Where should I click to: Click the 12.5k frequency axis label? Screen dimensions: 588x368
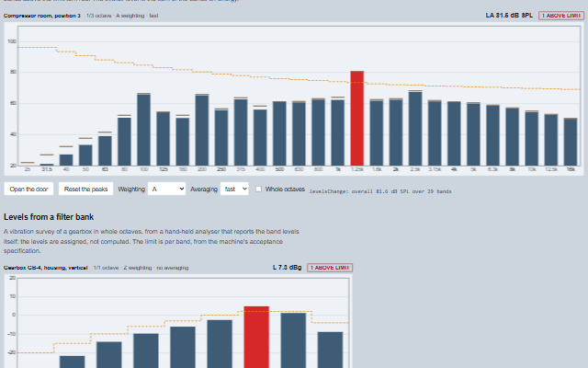[551, 169]
